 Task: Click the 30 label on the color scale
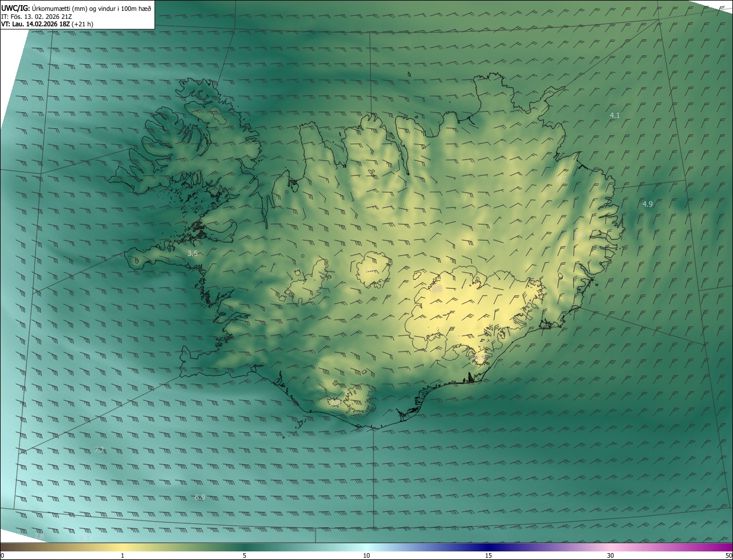[x=610, y=556]
